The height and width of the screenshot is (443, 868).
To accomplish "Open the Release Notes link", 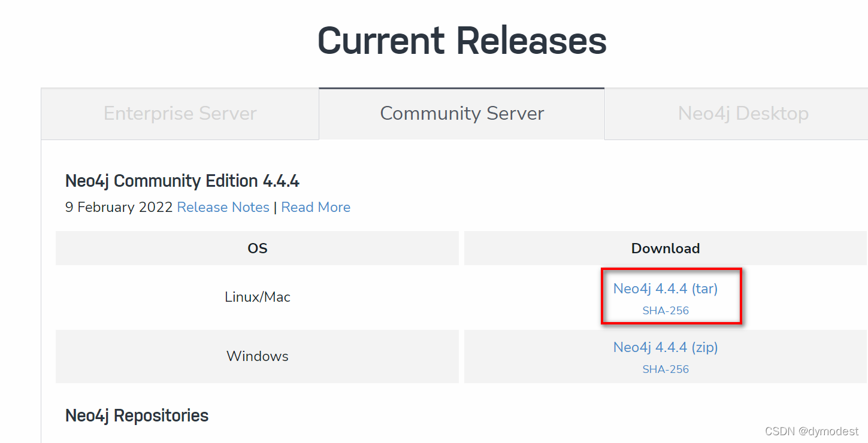I will [x=223, y=207].
